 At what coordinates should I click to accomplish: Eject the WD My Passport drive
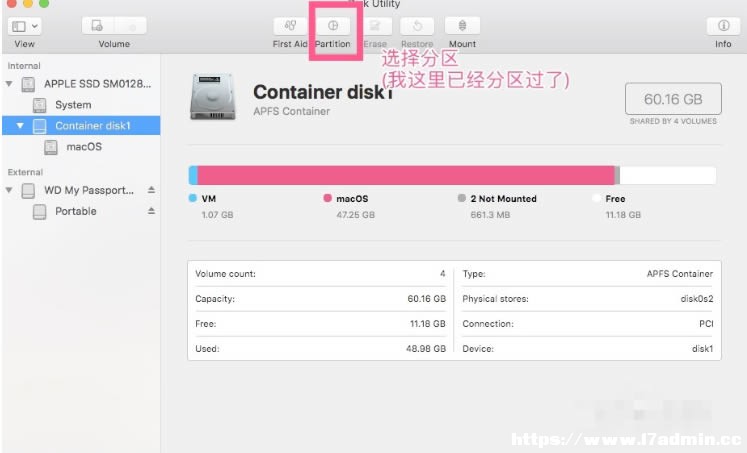tap(151, 190)
